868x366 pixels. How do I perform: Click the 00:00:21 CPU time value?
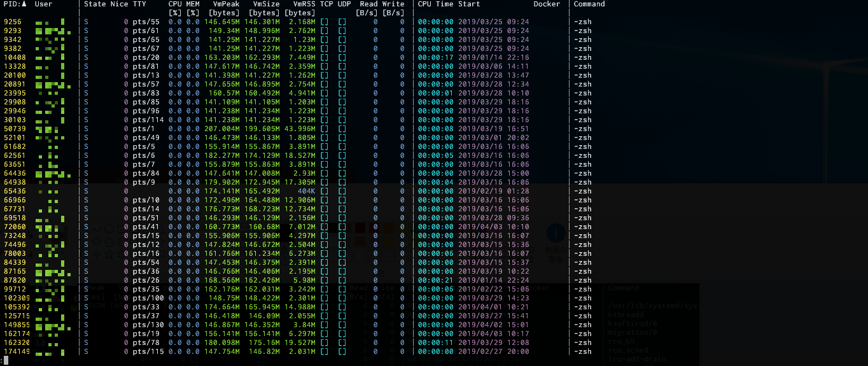[435, 280]
